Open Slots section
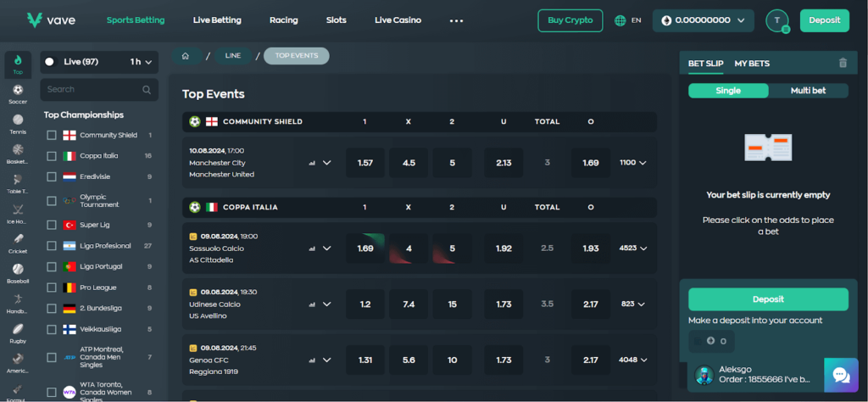The width and height of the screenshot is (868, 402). (x=336, y=20)
